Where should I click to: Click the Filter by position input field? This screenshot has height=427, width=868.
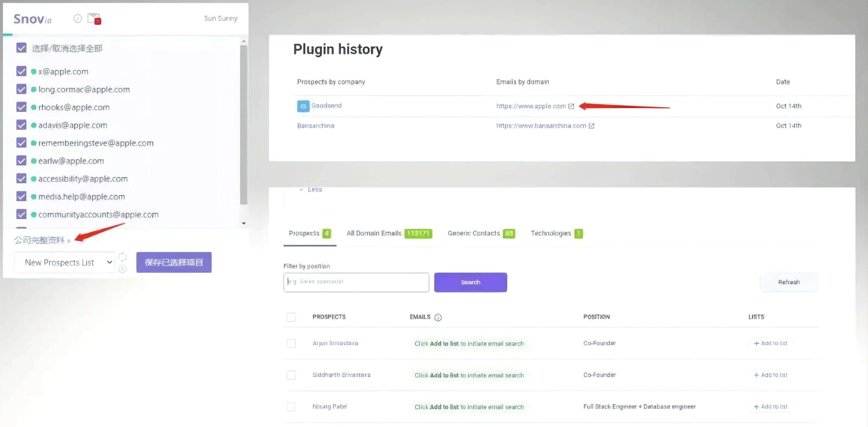(x=356, y=282)
